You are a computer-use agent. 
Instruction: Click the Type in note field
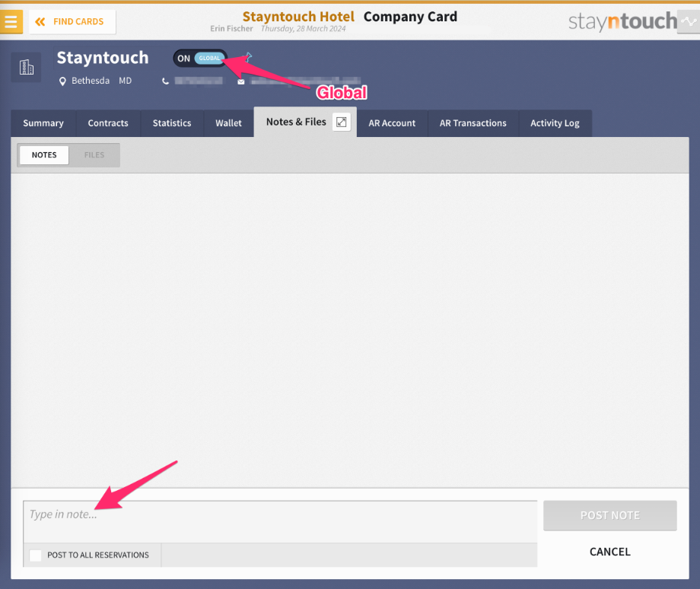(x=280, y=521)
